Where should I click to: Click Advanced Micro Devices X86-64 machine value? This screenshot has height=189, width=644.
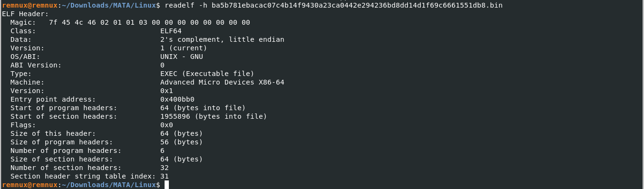[222, 82]
